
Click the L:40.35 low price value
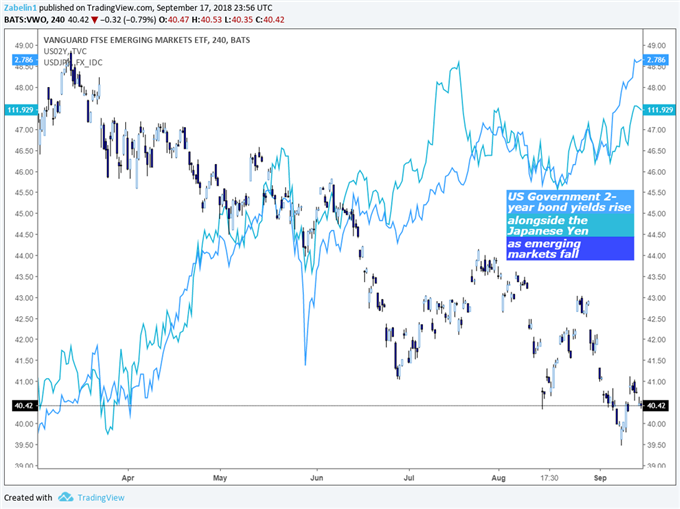pos(239,20)
